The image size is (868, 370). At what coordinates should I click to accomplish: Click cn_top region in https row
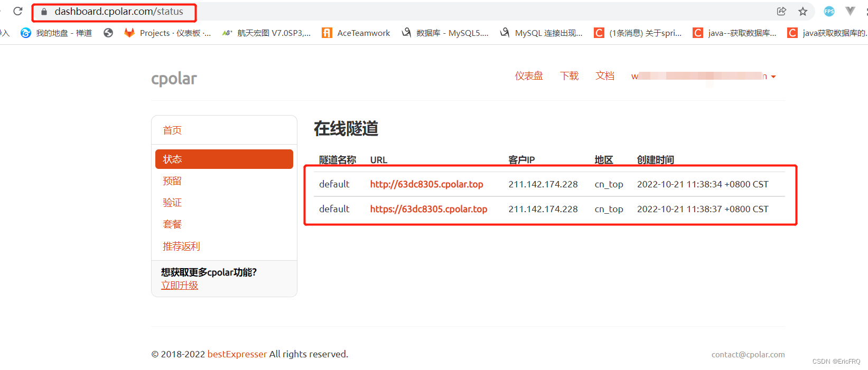tap(609, 209)
